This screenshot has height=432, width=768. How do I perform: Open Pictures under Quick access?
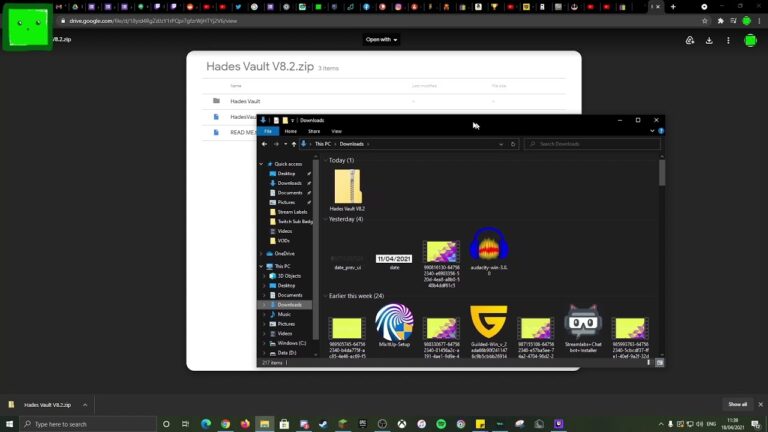(x=286, y=202)
